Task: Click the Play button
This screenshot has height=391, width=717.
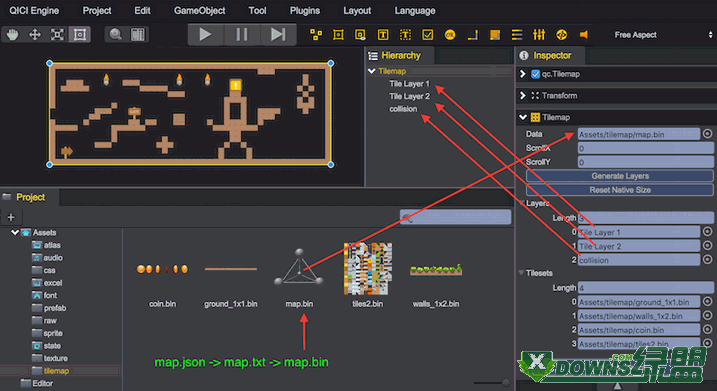Action: [x=205, y=34]
